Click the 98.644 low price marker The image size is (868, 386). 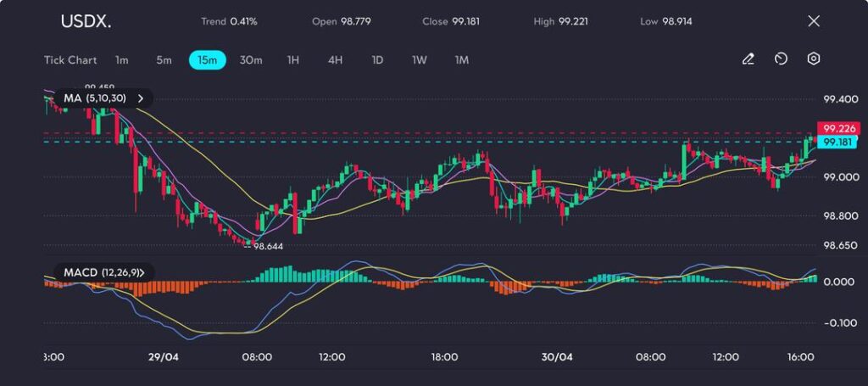click(x=267, y=246)
